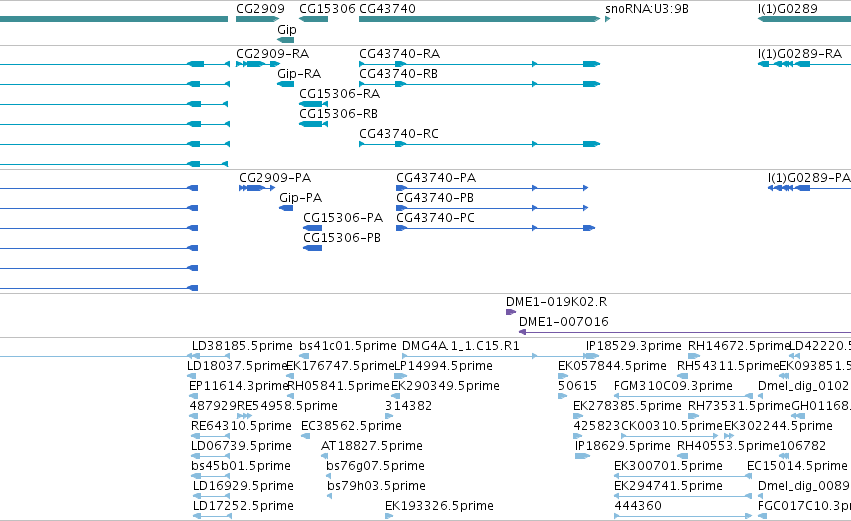Screen dimensions: 851x521
Task: Select the EK193326.5prime EST label
Action: point(439,507)
